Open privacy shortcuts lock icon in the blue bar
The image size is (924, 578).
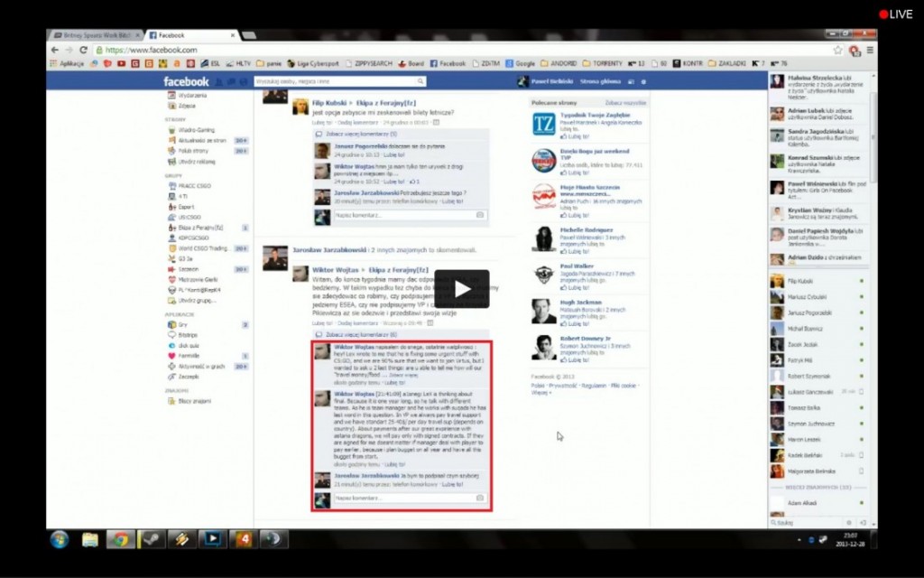click(x=631, y=82)
